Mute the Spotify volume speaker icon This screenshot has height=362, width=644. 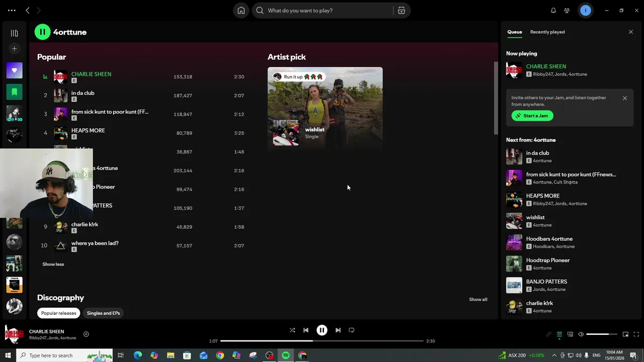click(581, 334)
